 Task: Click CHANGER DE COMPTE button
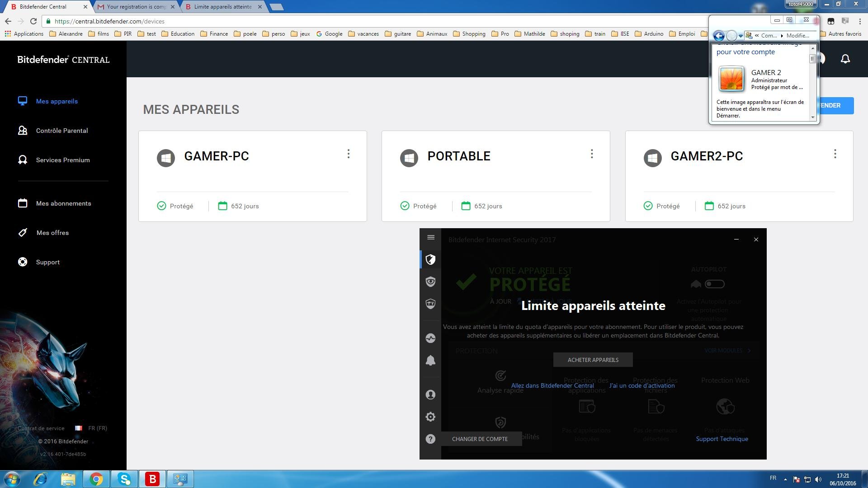(480, 439)
